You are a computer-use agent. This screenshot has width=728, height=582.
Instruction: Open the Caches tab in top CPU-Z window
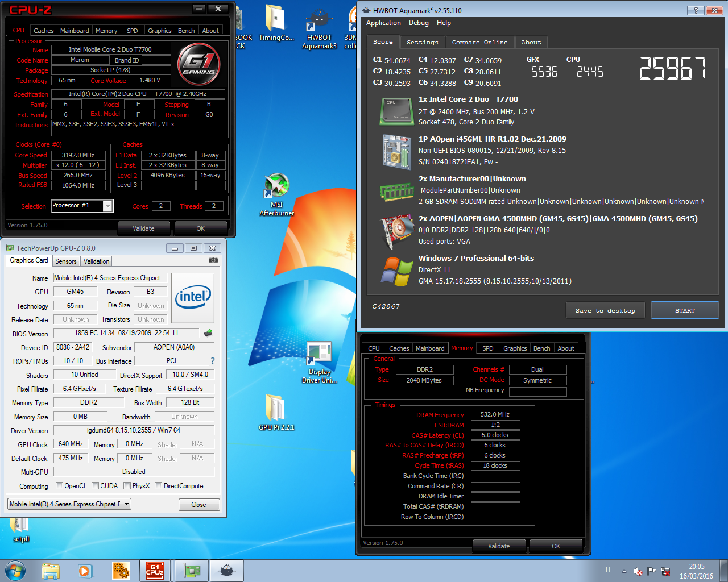(x=43, y=31)
